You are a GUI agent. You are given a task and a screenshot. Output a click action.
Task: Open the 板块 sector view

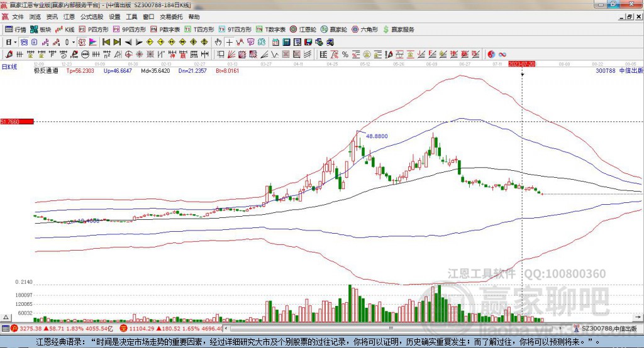(41, 29)
